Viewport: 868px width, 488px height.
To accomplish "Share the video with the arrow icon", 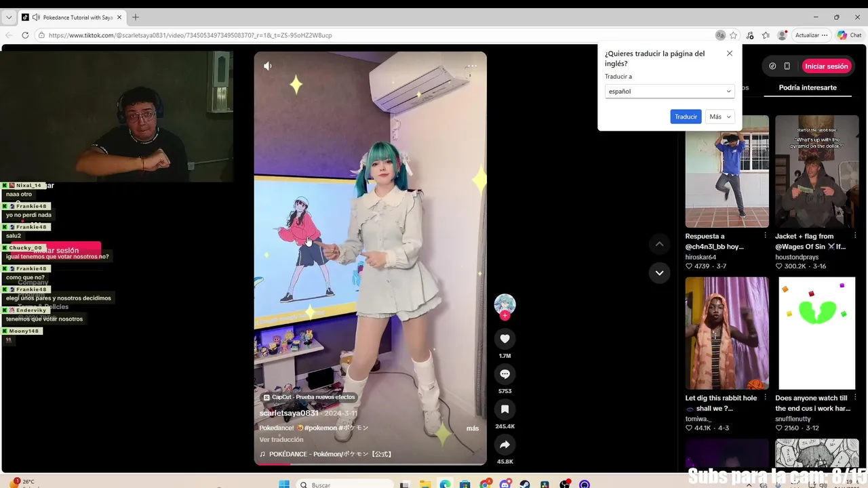I will pyautogui.click(x=505, y=445).
